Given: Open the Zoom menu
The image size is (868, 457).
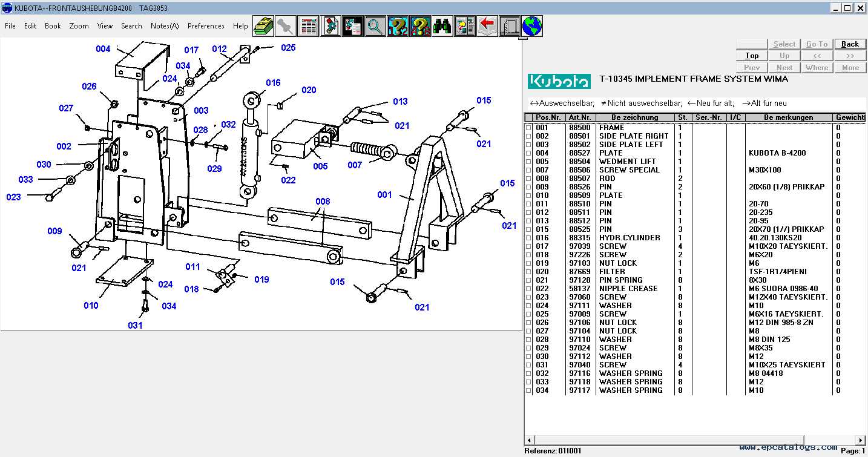Looking at the screenshot, I should 79,26.
